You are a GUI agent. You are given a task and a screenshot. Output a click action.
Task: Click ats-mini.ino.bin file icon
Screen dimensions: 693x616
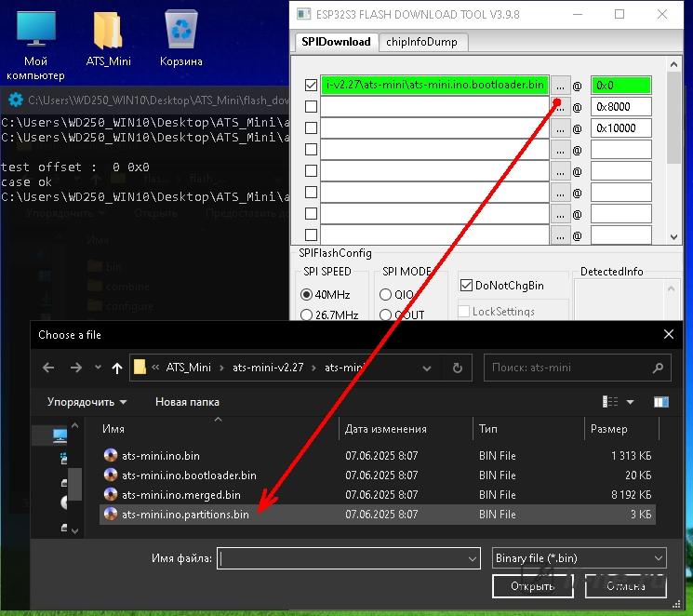(x=111, y=455)
